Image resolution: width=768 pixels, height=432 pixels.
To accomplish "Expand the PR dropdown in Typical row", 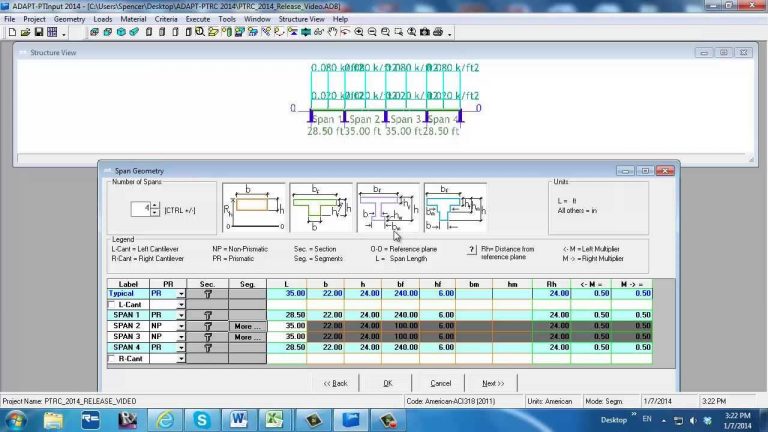I will click(181, 294).
